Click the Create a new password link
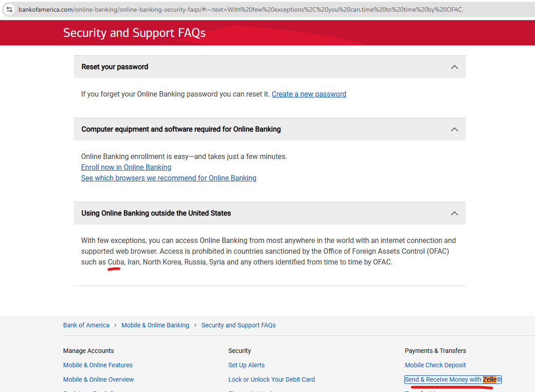This screenshot has height=392, width=535. point(309,94)
